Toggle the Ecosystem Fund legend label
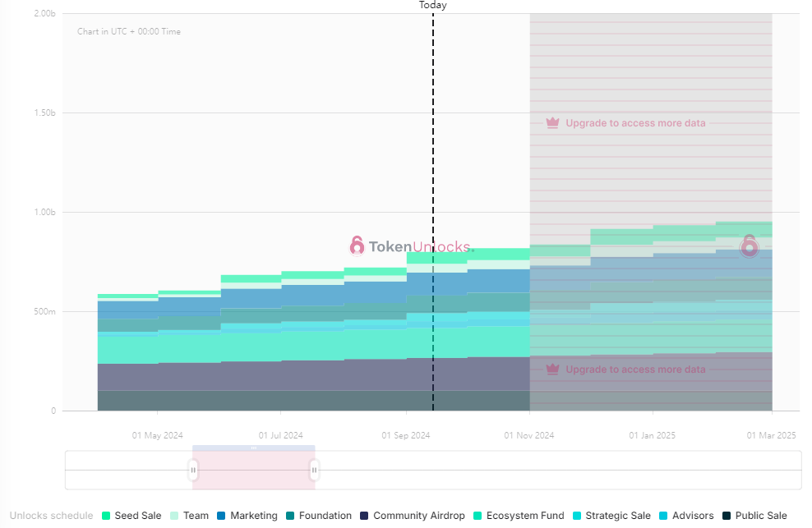 524,516
